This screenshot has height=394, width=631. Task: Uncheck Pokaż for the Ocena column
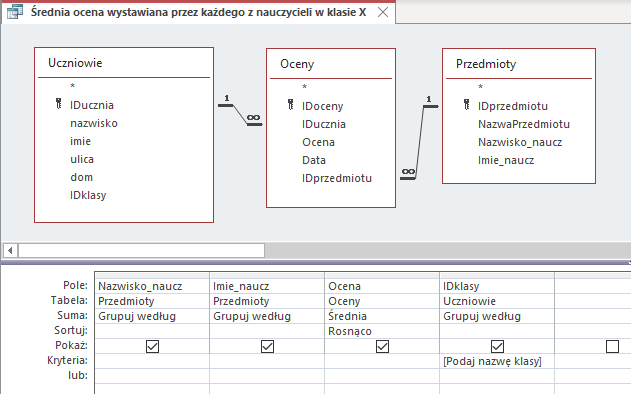click(382, 346)
